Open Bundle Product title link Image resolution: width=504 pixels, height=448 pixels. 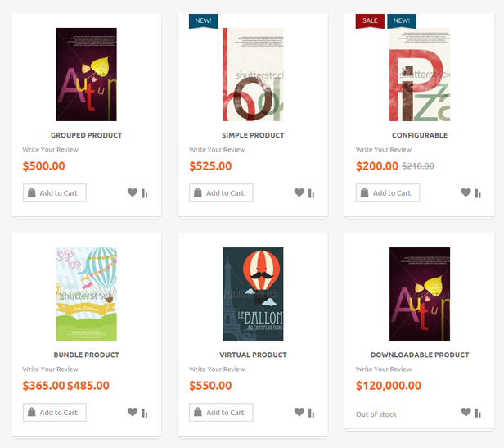pos(87,355)
